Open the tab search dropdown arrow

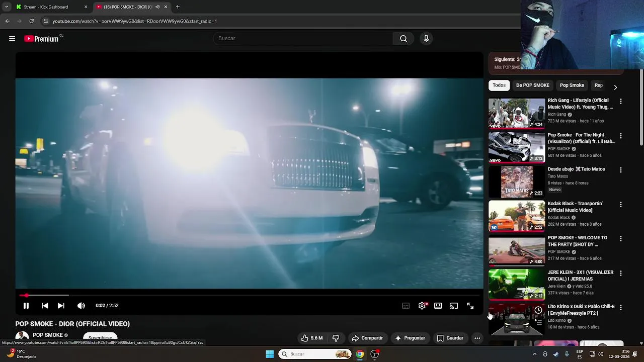pos(7,7)
